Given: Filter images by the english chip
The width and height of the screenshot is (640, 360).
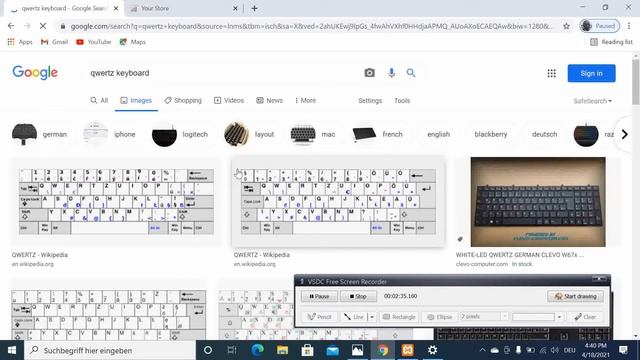Looking at the screenshot, I should coord(438,134).
